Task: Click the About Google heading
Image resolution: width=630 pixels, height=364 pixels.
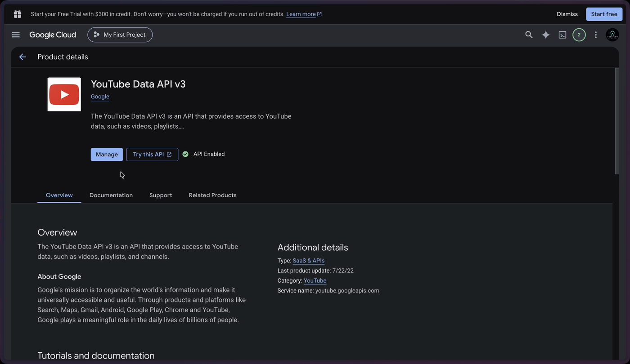Action: pyautogui.click(x=59, y=276)
